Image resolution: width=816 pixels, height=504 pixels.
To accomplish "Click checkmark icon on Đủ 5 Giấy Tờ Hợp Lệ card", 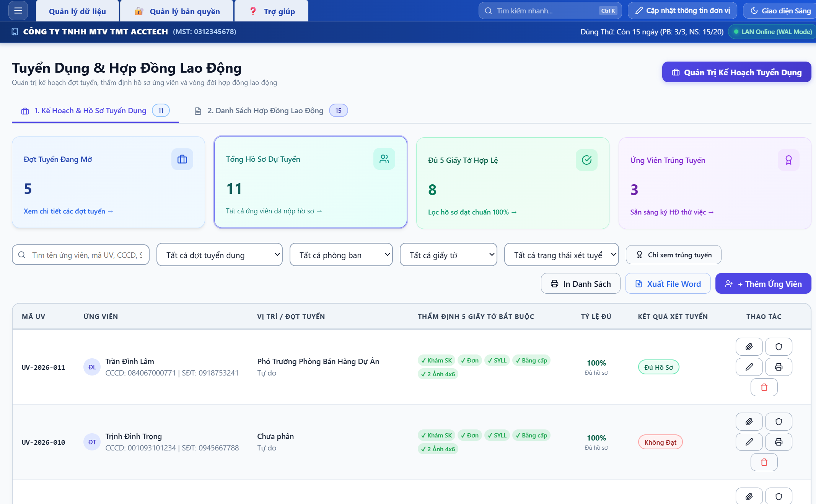I will point(586,160).
